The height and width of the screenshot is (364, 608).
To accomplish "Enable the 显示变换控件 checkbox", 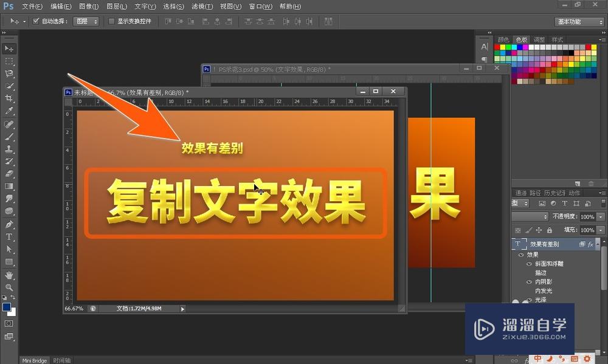I will point(111,21).
